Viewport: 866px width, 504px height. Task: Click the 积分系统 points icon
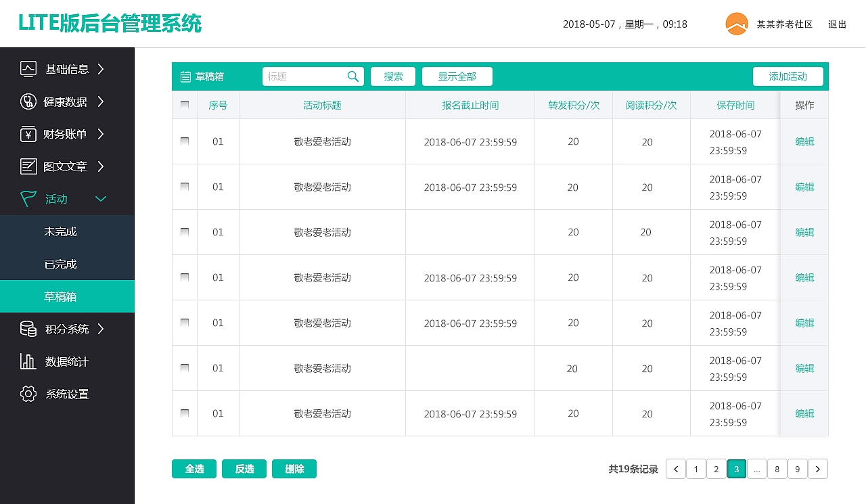[27, 329]
